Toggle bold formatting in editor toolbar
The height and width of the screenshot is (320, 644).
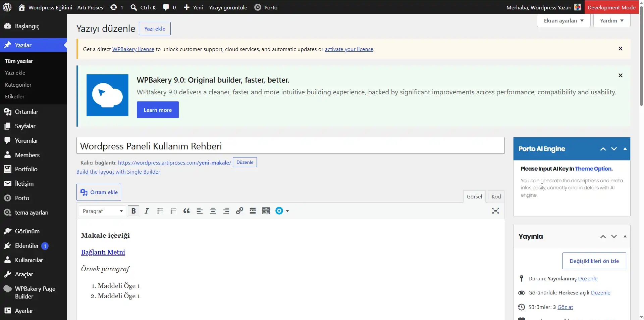click(x=133, y=211)
